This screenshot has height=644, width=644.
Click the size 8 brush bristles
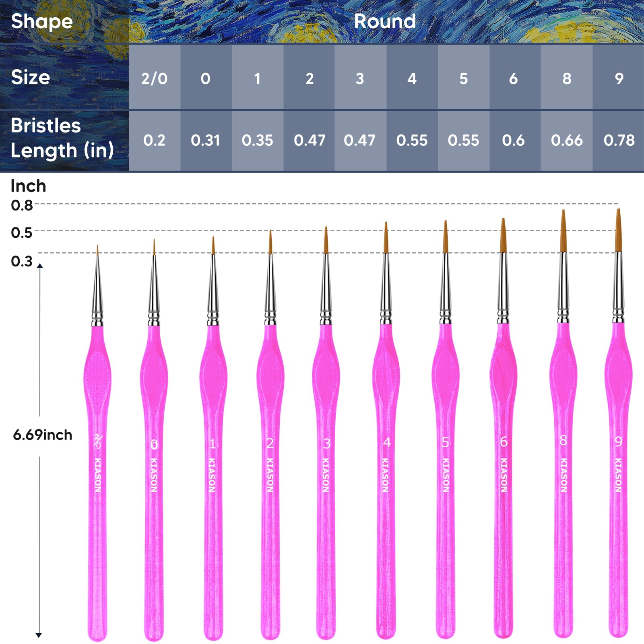tap(563, 231)
